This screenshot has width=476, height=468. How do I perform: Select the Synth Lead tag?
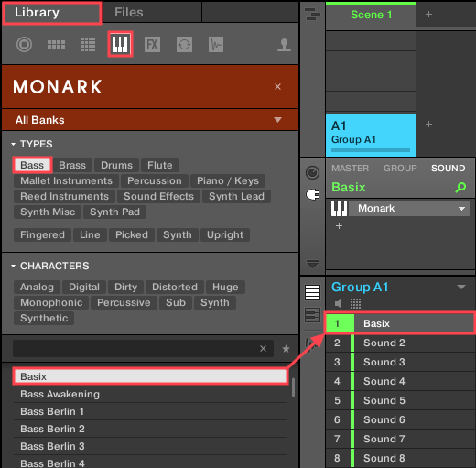pyautogui.click(x=236, y=196)
